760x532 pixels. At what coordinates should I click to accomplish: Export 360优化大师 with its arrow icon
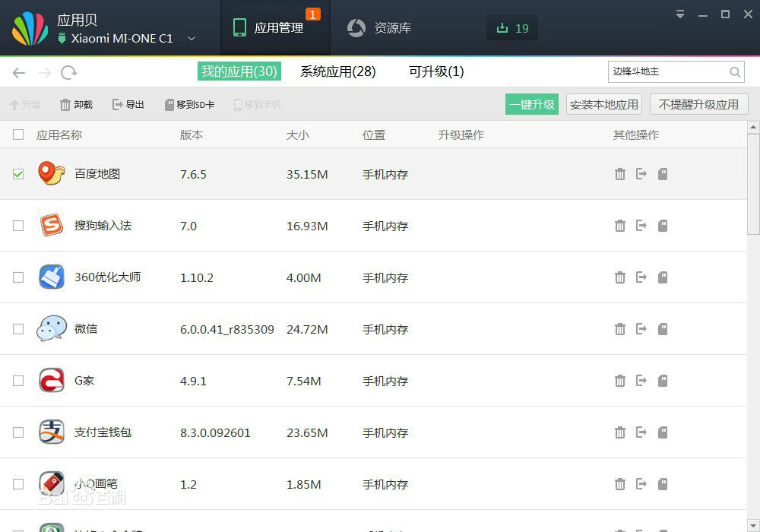[641, 277]
